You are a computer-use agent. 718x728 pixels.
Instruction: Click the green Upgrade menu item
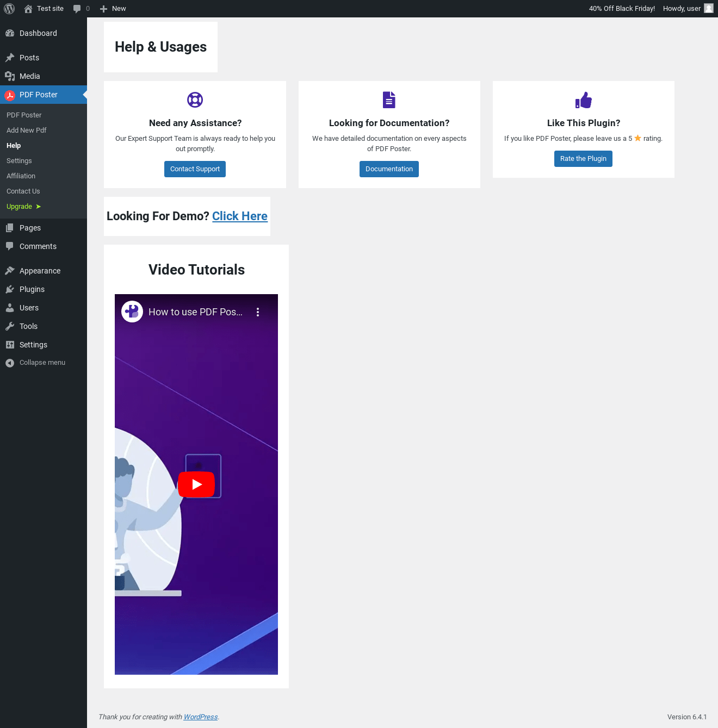[24, 207]
